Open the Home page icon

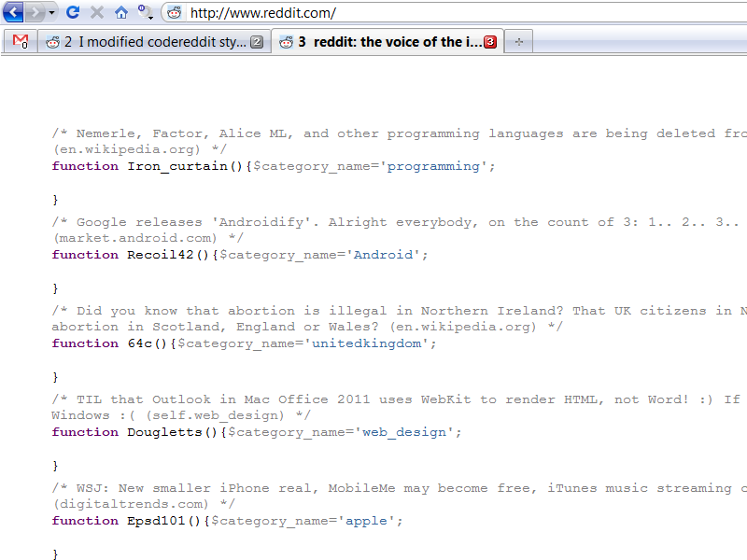(121, 14)
